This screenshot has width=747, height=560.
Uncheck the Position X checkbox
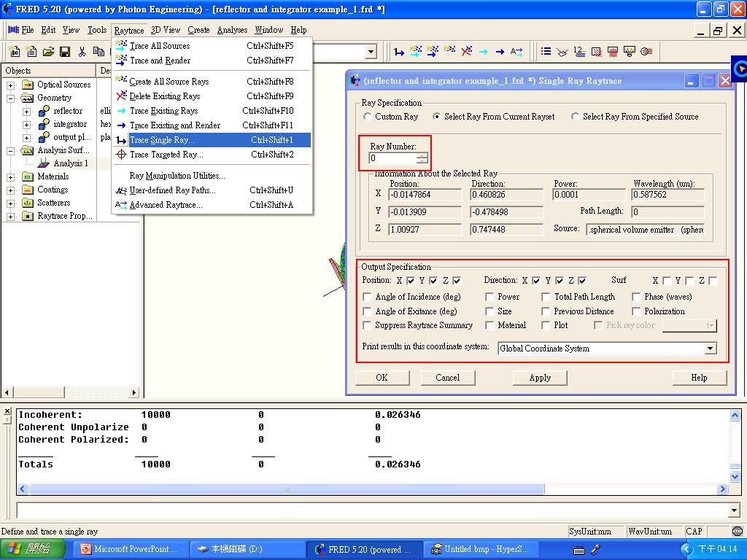[x=411, y=281]
